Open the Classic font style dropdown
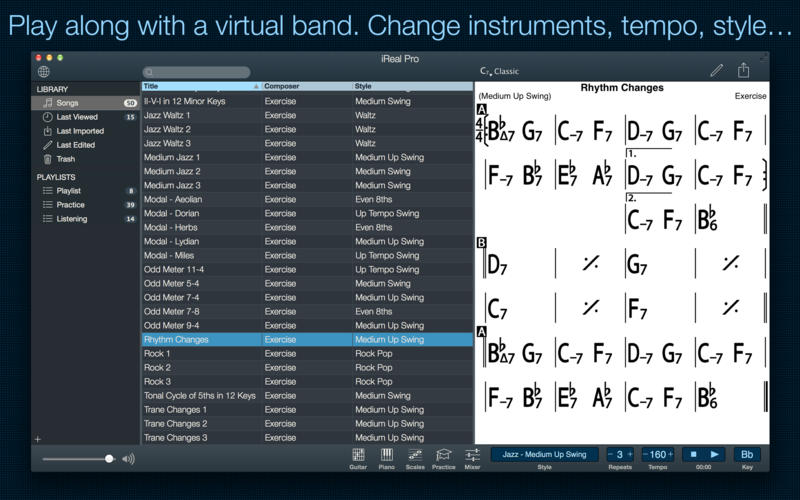The image size is (800, 500). point(500,72)
